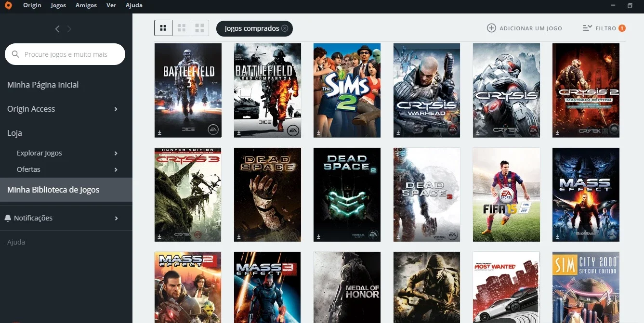
Task: Click download icon on Crysis 3
Action: pos(159,236)
